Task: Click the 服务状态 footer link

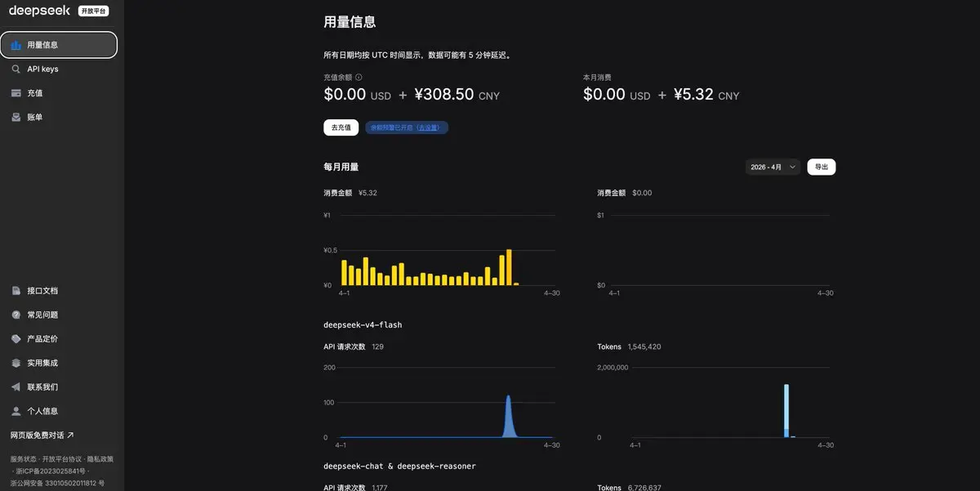Action: click(24, 459)
